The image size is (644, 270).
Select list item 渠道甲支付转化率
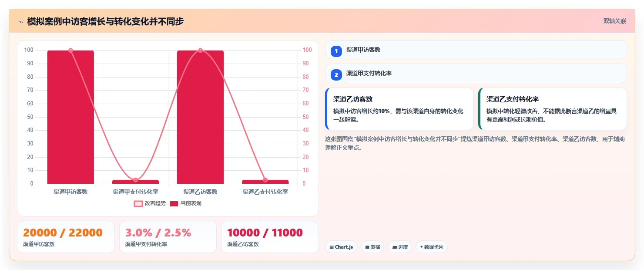[x=476, y=73]
